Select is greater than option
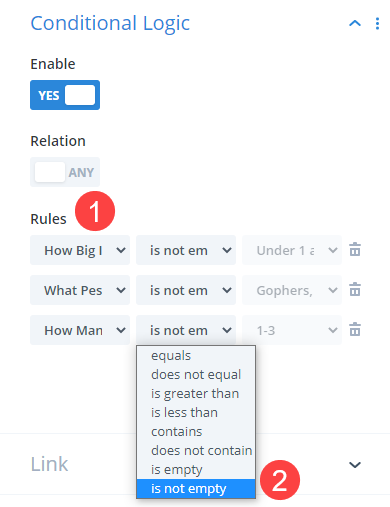 (196, 394)
